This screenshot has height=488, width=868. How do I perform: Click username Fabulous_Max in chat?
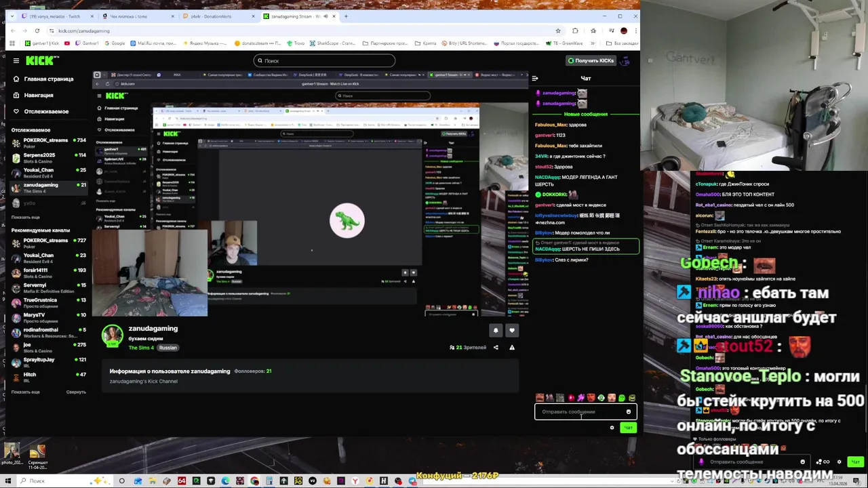[551, 125]
